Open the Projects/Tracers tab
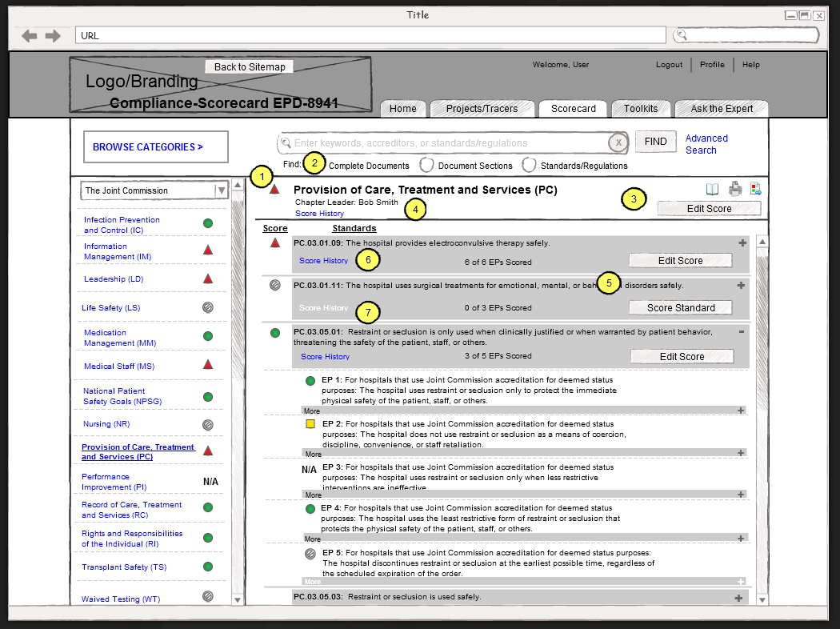840x629 pixels. 482,109
